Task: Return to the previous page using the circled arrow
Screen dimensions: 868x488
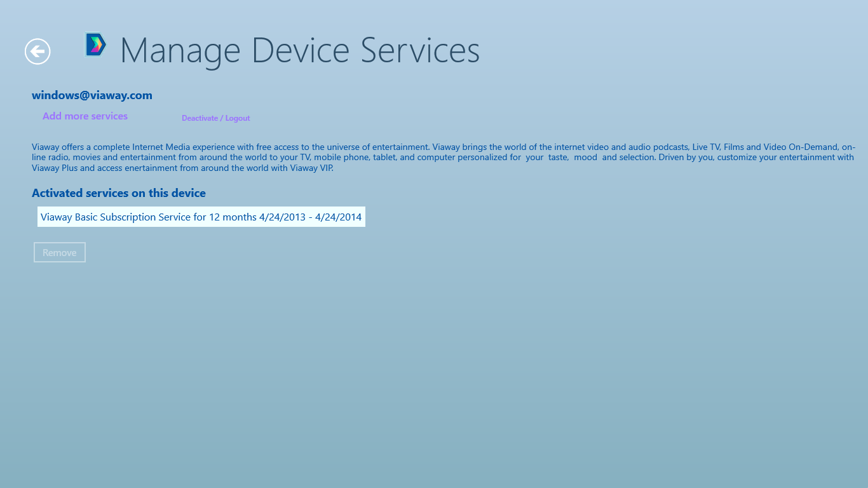Action: (37, 51)
